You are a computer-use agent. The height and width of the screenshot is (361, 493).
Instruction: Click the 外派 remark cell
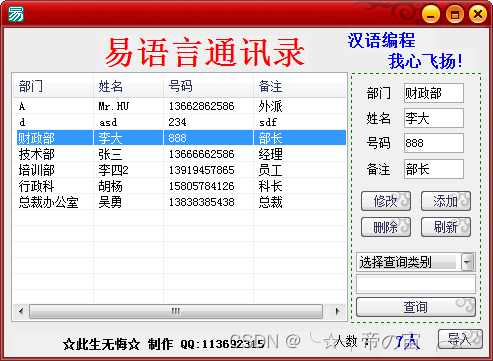[270, 106]
